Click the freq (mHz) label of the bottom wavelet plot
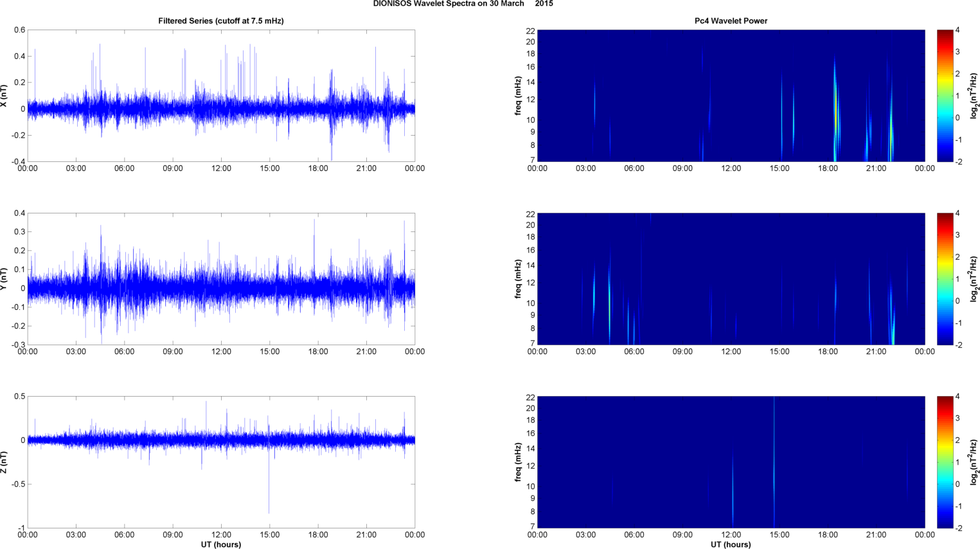980x549 pixels. pos(518,462)
